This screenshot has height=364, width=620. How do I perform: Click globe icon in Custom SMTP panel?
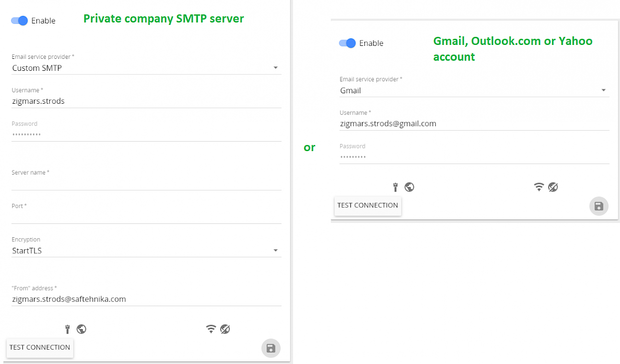(x=82, y=329)
